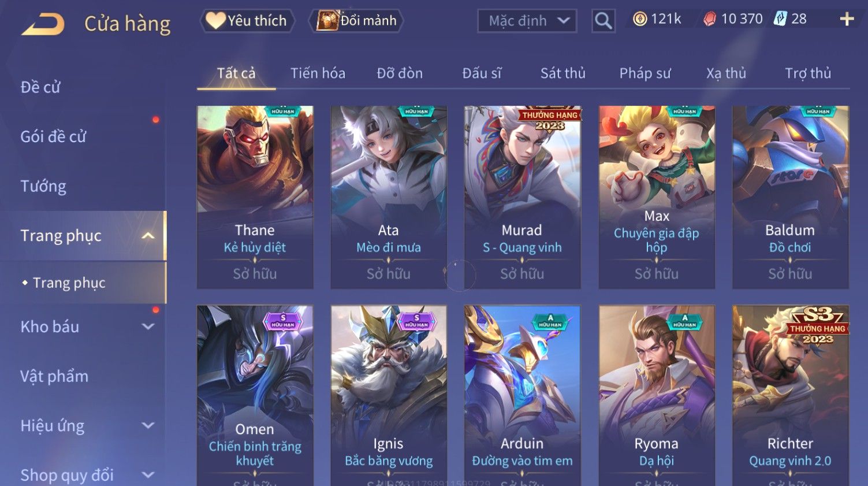868x486 pixels.
Task: Select Thane Kẻ hủy diệt skin card
Action: pyautogui.click(x=255, y=197)
